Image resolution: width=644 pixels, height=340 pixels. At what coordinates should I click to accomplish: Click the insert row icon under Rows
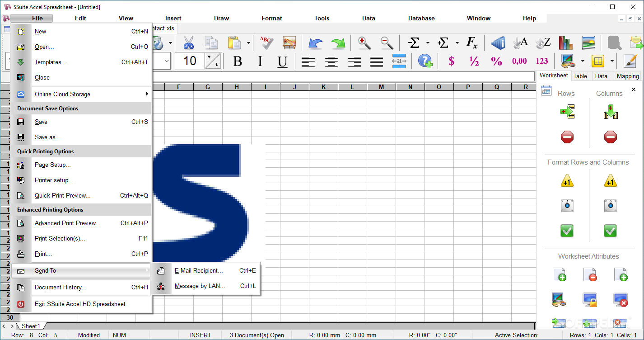567,112
